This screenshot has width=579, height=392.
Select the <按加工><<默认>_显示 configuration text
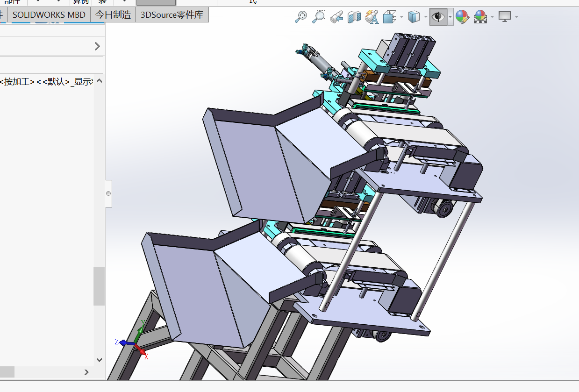click(x=46, y=82)
